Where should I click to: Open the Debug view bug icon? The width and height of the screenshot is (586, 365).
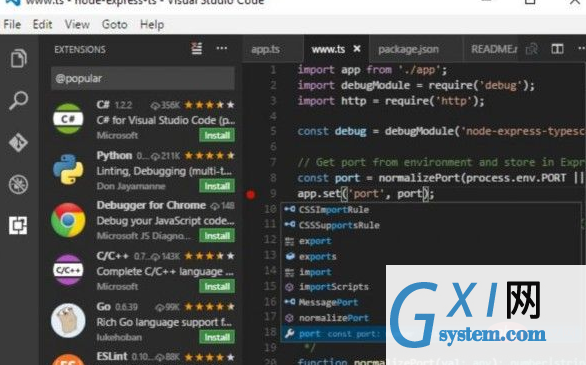coord(18,184)
